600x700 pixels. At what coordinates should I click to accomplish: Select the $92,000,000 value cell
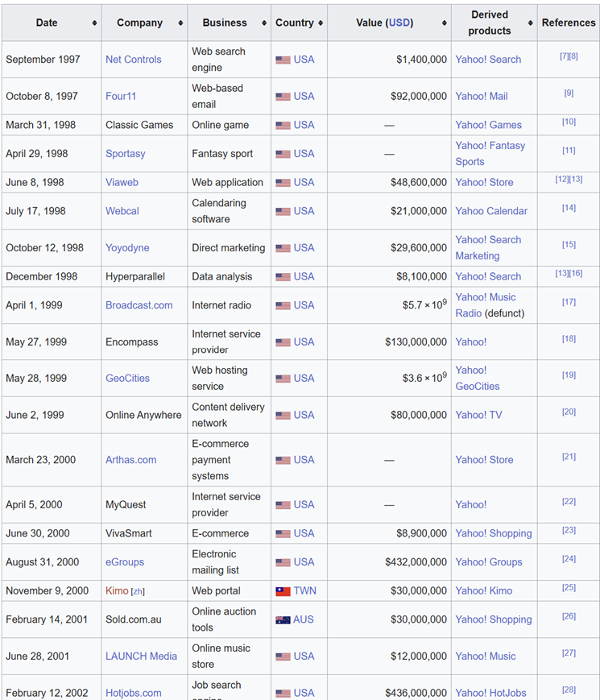click(389, 97)
